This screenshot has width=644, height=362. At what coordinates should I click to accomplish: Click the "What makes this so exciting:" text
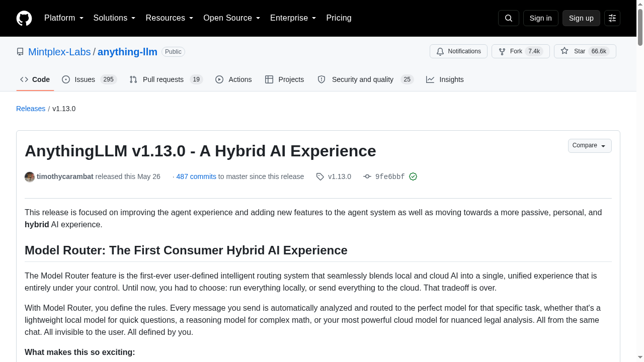[80, 352]
